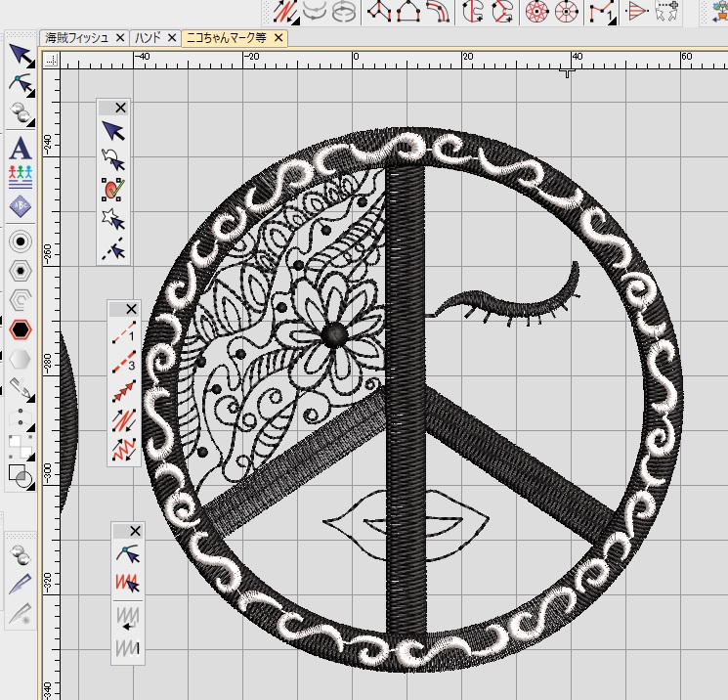The width and height of the screenshot is (728, 700).
Task: Click the grey curved arrows toolbar icon
Action: [x=315, y=12]
